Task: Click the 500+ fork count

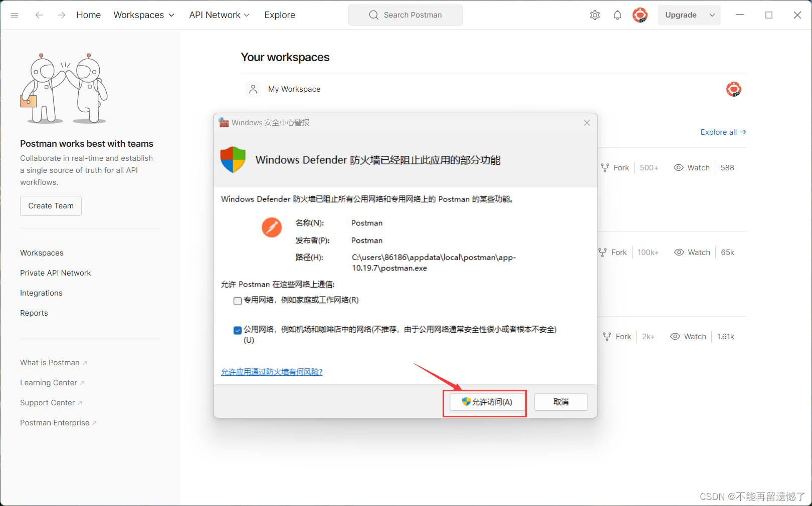Action: point(649,168)
